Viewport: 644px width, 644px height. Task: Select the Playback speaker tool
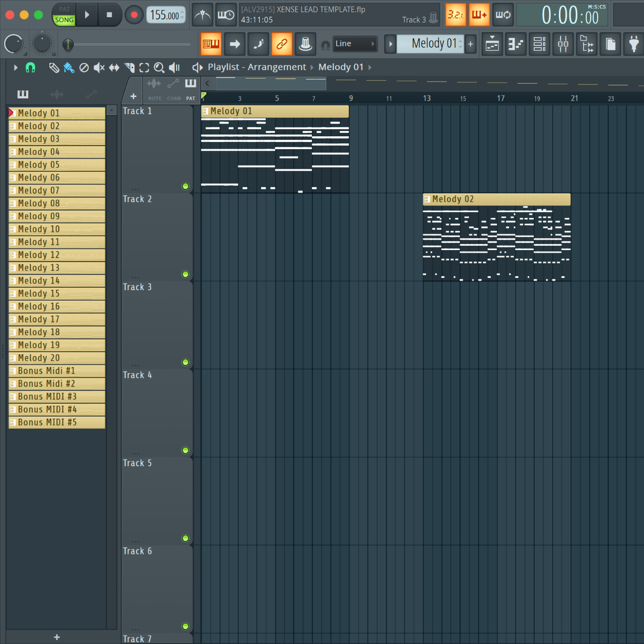click(175, 67)
